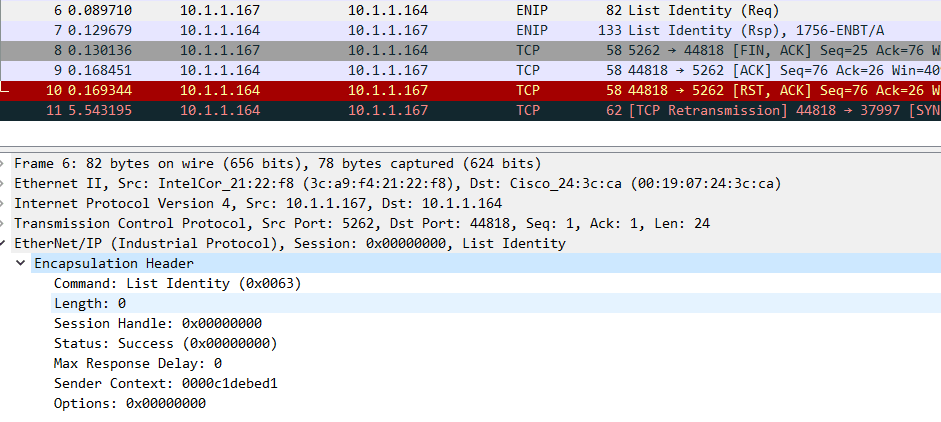Select Command: List Identity field
Image resolution: width=941 pixels, height=422 pixels.
(x=178, y=283)
